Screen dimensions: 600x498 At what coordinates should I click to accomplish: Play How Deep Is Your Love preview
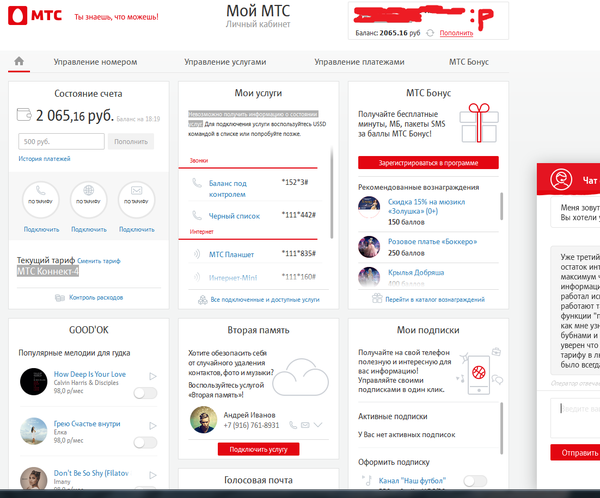pos(152,377)
